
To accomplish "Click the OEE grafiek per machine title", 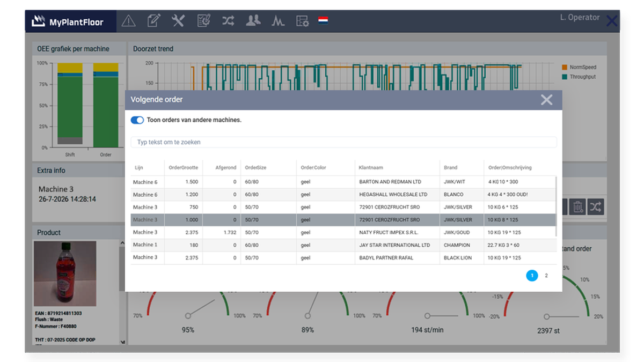I will coord(73,49).
